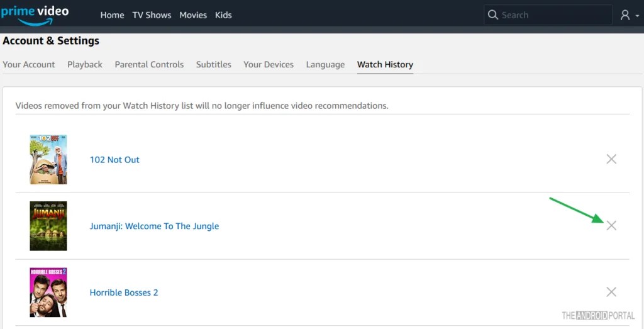Switch to Language tab
This screenshot has width=644, height=329.
point(325,64)
